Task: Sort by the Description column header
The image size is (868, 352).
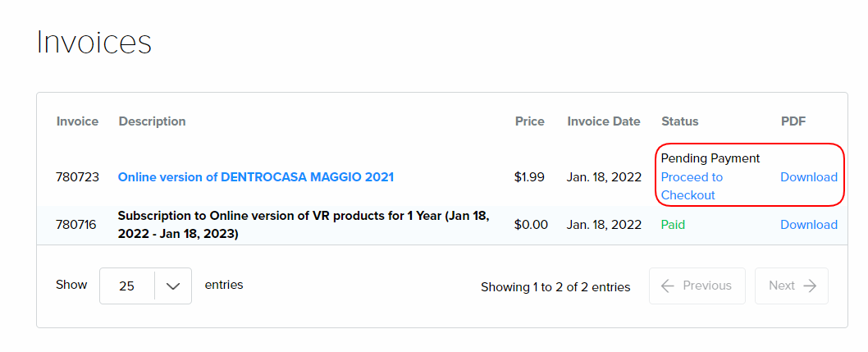Action: (152, 121)
